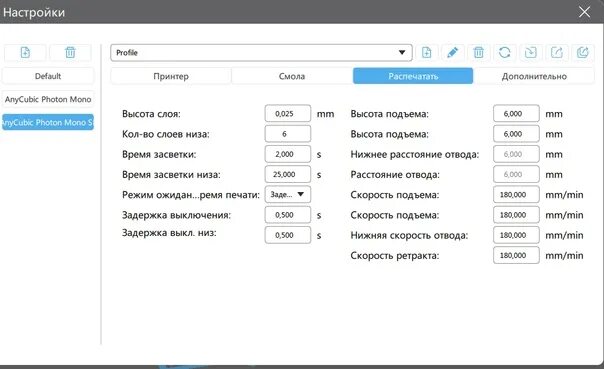Click the Нижнее расстояние отвода field
Screen dimensions: 604x369
tap(516, 154)
